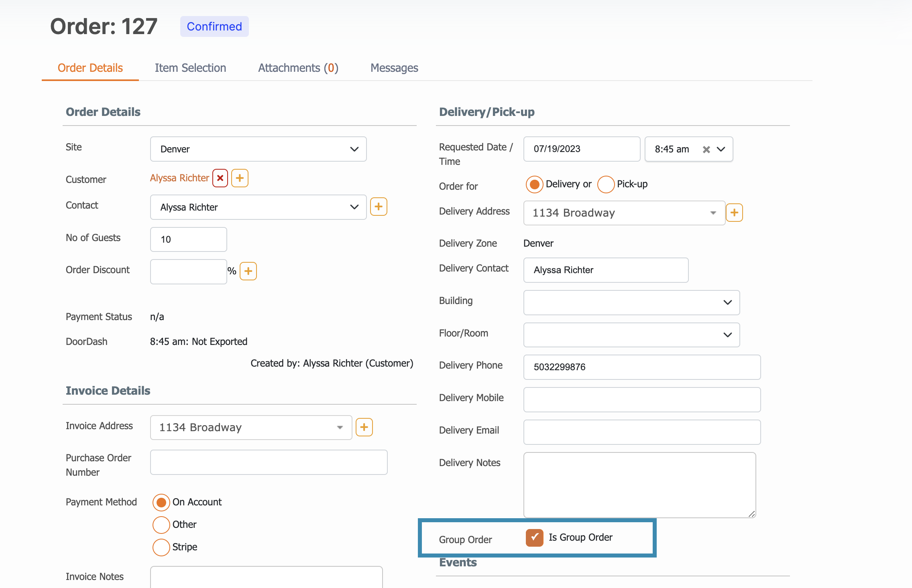Click the Confirmed status badge

pos(214,26)
